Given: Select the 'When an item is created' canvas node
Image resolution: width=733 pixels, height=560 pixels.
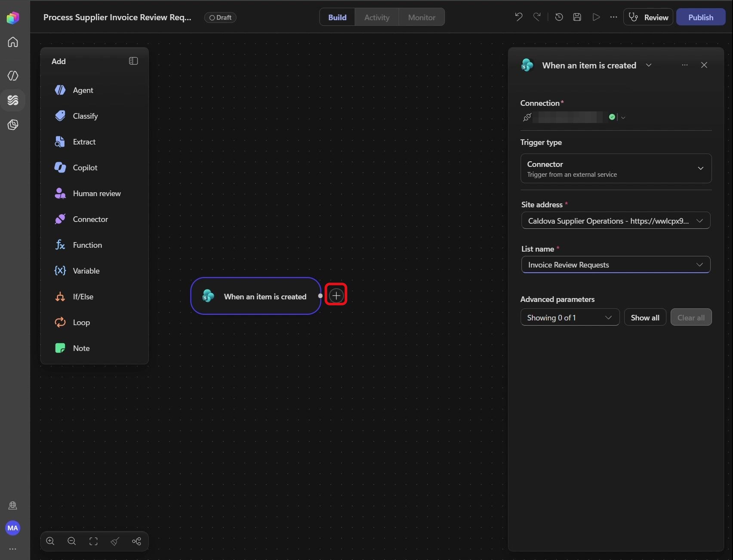Looking at the screenshot, I should click(x=256, y=296).
